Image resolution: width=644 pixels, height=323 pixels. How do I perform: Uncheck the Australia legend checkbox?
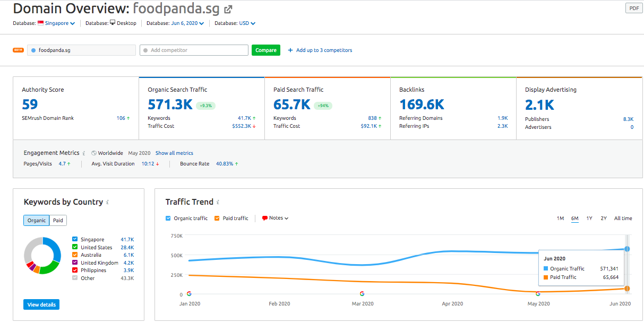75,255
